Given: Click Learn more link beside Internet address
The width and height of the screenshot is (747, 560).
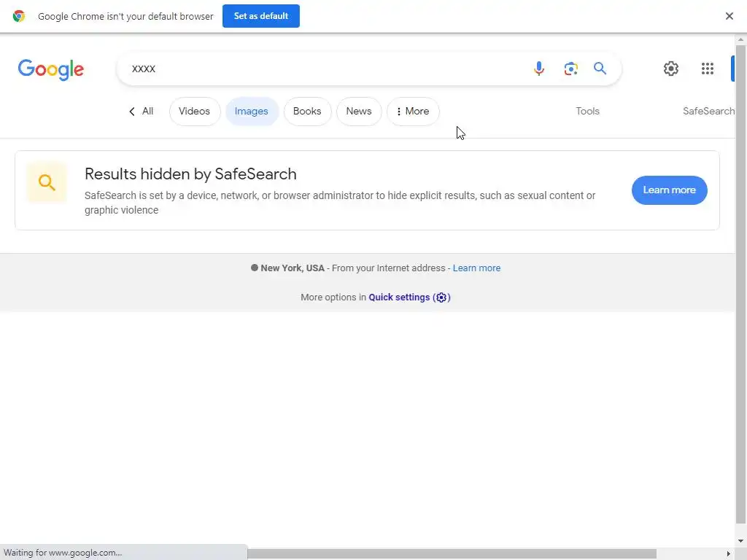Looking at the screenshot, I should (x=476, y=268).
